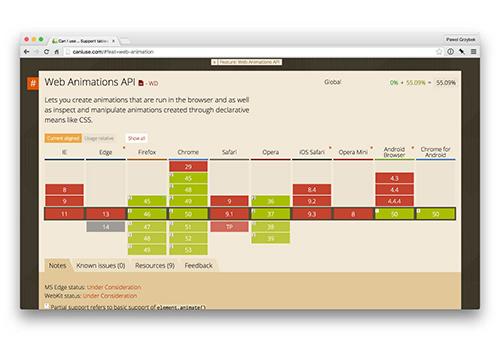Open the browser home page icon
This screenshot has height=360, width=500.
pos(56,52)
